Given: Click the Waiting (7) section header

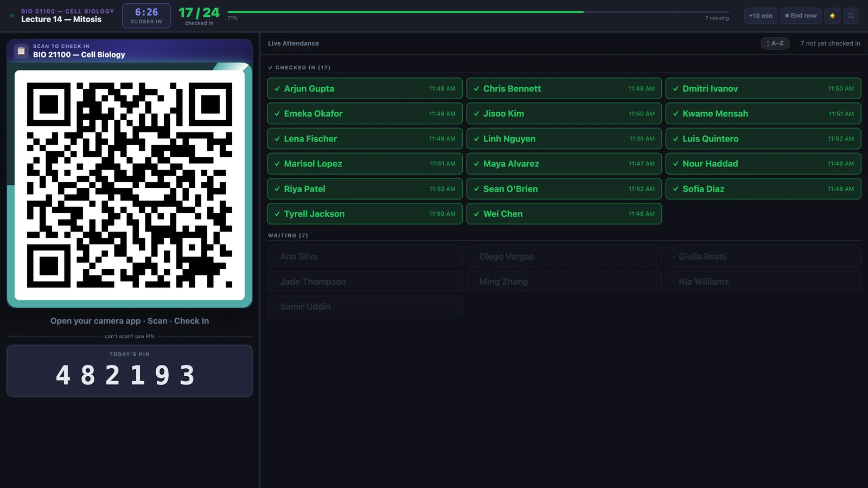Looking at the screenshot, I should pos(288,235).
